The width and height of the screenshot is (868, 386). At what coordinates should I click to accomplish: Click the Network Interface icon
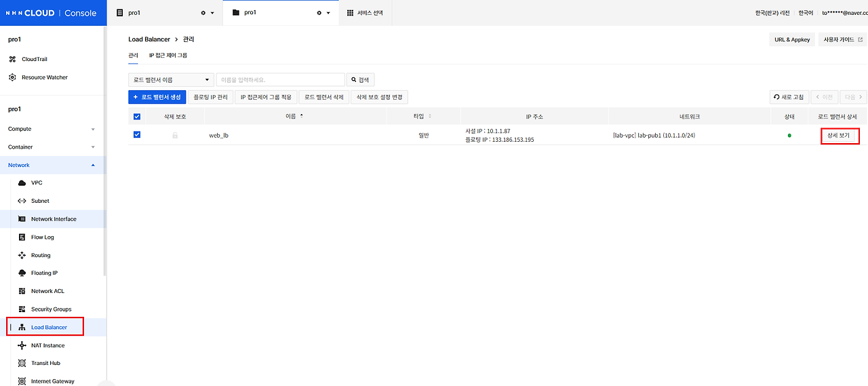click(x=22, y=219)
